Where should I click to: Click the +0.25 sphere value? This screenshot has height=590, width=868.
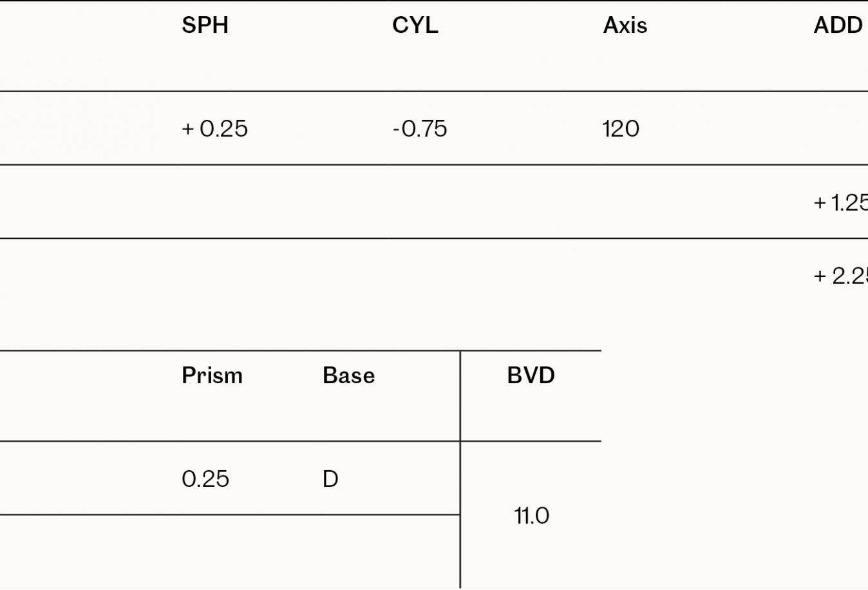[214, 129]
